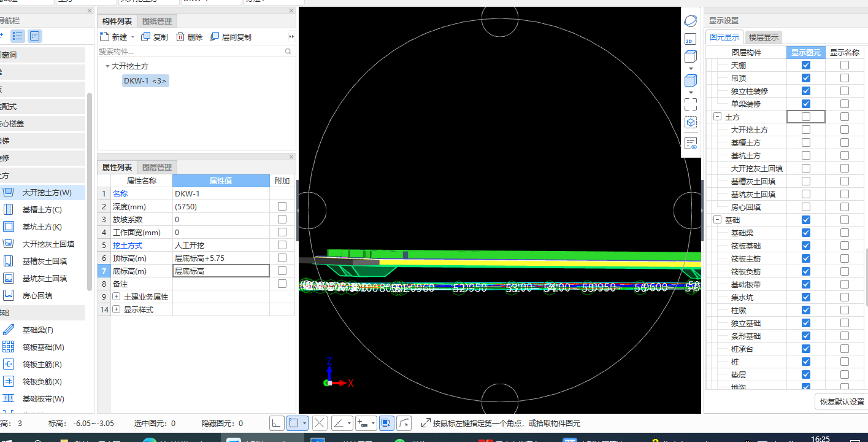This screenshot has width=868, height=442.
Task: Edit the 底标高(m) value field
Action: click(x=221, y=271)
